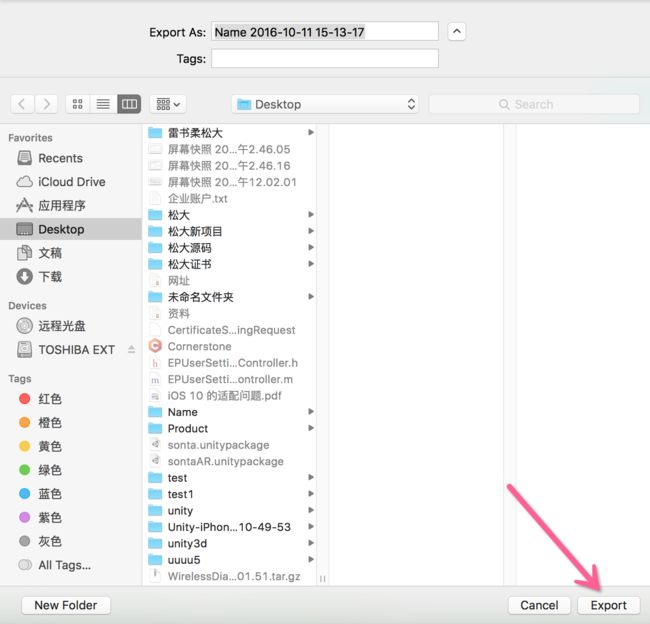Select the Cornerstone app item
Screen dimensions: 650x624
point(231,346)
